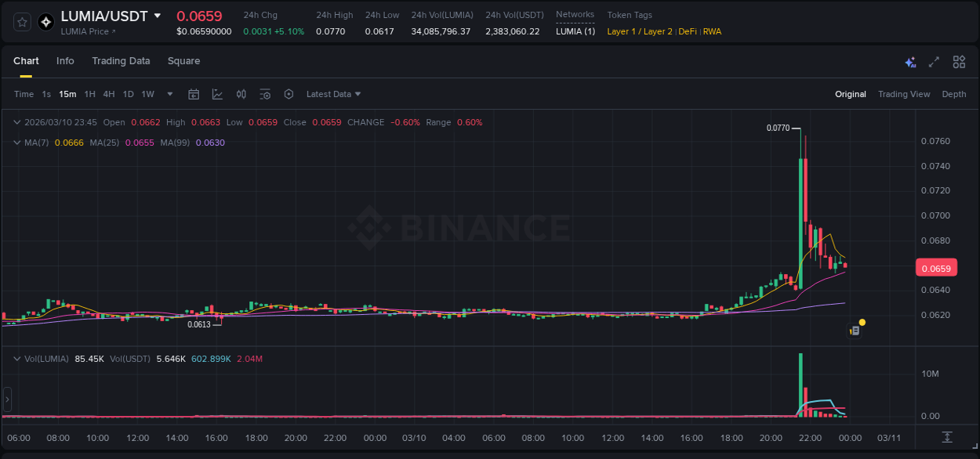Select the 1D timeframe

128,94
